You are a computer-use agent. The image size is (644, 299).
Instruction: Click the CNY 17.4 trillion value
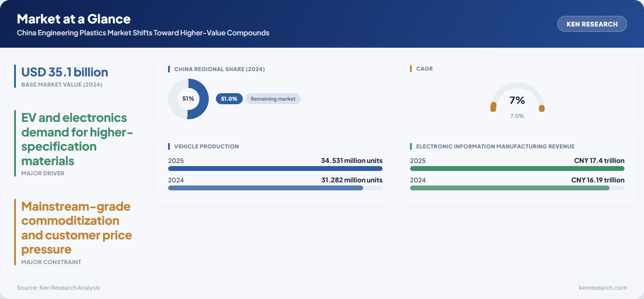[x=599, y=161]
